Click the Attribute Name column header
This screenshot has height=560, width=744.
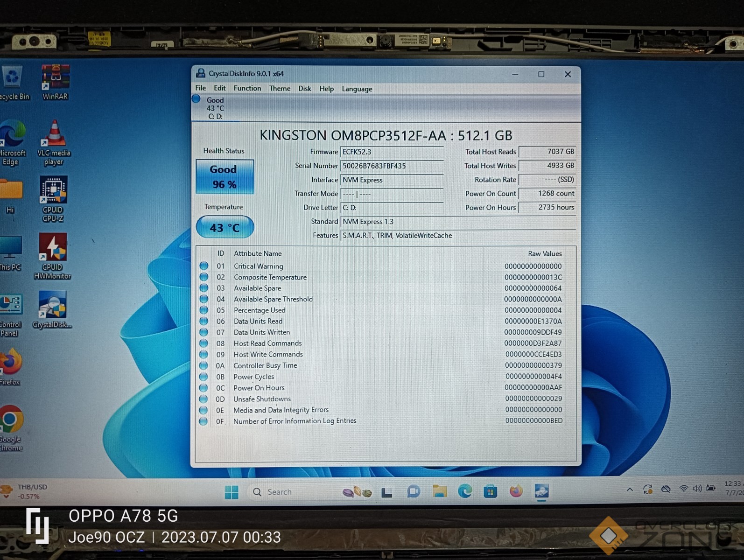[258, 253]
